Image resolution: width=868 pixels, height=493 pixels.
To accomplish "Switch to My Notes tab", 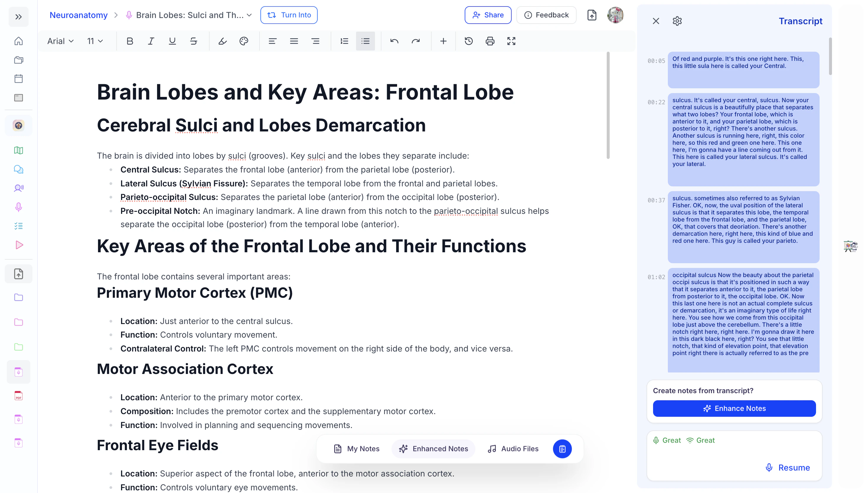I will 357,449.
